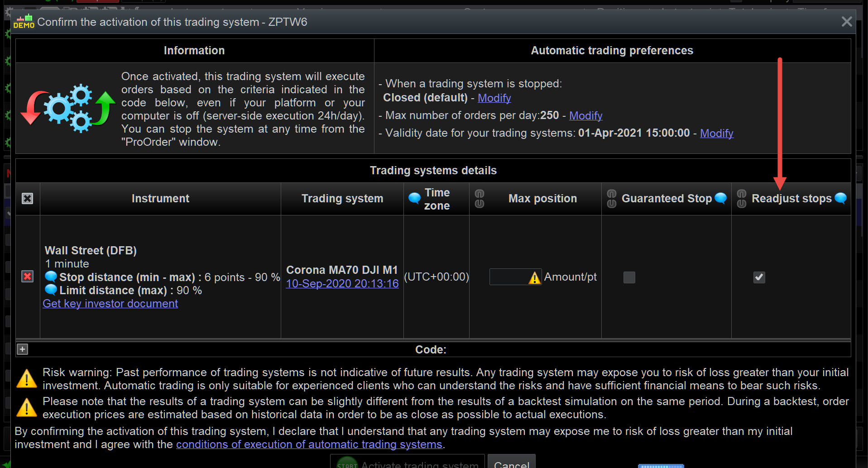Screen dimensions: 868x468
Task: Click the Guaranteed Stop link chain icon
Action: pyautogui.click(x=611, y=199)
